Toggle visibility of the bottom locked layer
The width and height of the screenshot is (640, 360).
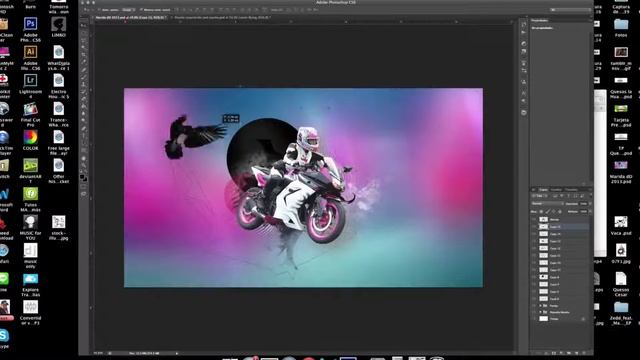[x=534, y=319]
